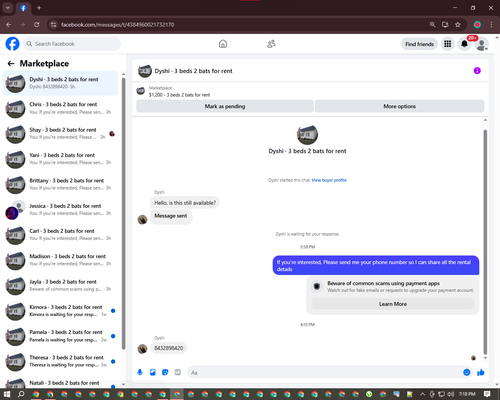Open a new browser tab
The image size is (500, 400).
(39, 8)
